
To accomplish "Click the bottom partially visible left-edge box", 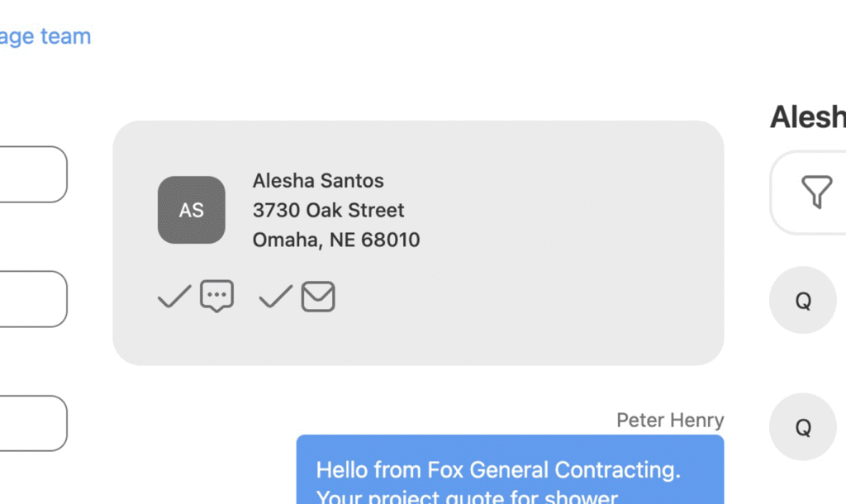I will 33,423.
